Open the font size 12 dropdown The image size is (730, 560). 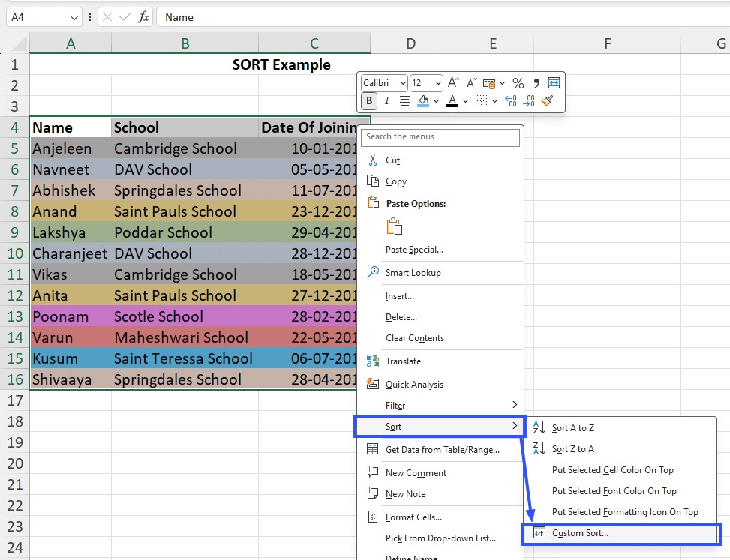point(438,83)
